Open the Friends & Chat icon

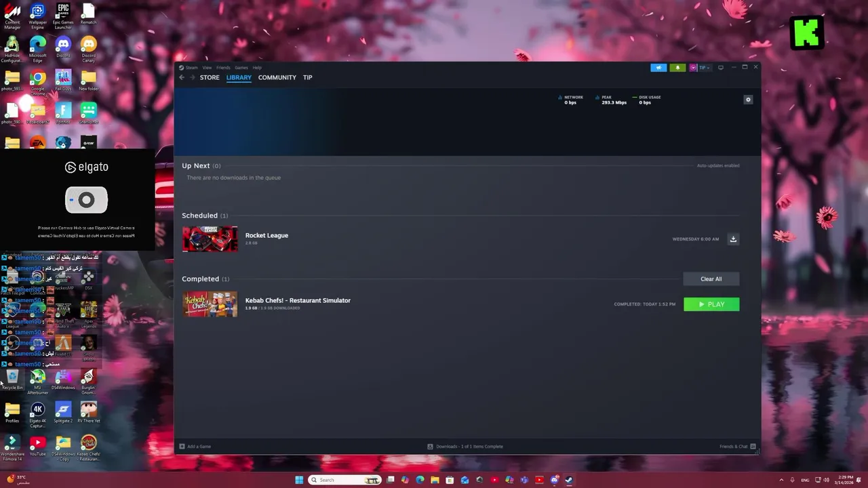(753, 447)
